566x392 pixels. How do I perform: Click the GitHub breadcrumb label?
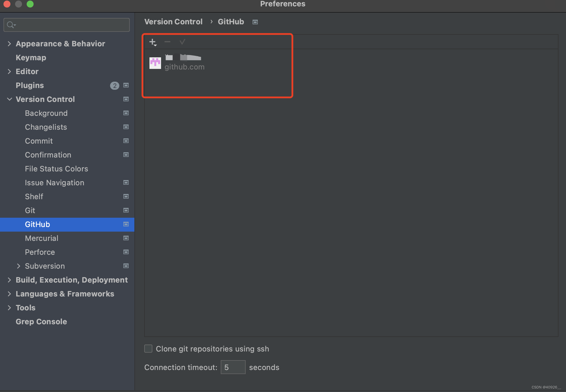pyautogui.click(x=231, y=22)
